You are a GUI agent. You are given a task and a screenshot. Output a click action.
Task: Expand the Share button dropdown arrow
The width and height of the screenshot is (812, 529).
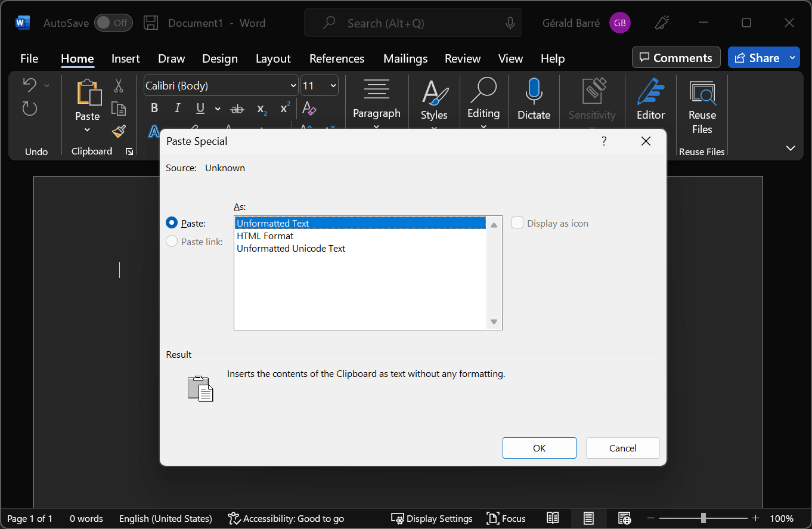click(792, 58)
